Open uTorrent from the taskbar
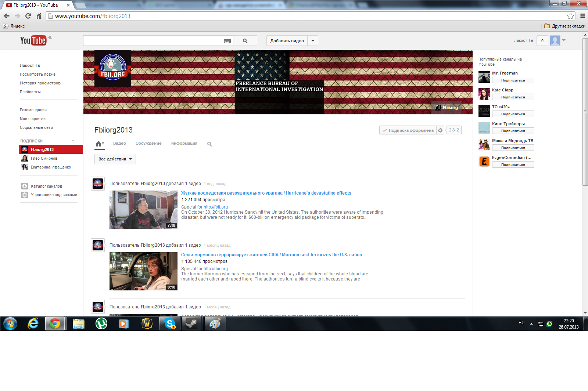The width and height of the screenshot is (588, 391). pyautogui.click(x=101, y=323)
